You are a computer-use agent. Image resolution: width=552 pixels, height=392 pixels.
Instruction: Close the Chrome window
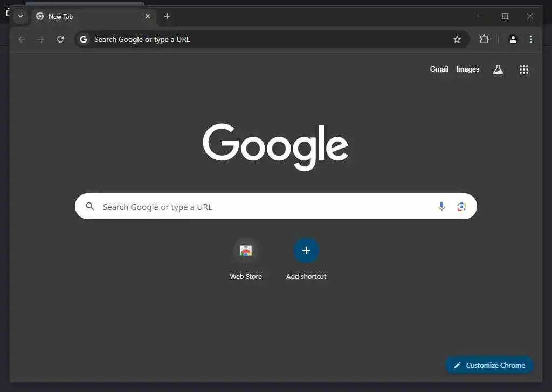(x=530, y=16)
